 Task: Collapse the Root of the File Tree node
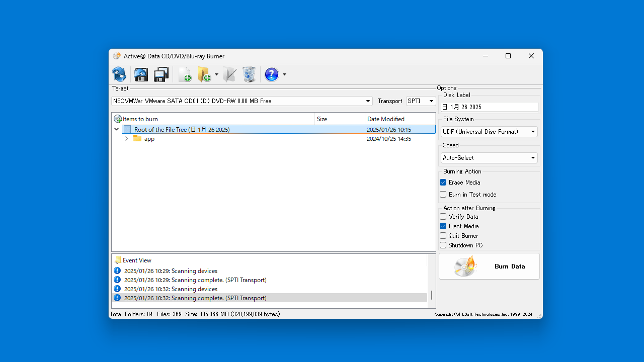(117, 129)
